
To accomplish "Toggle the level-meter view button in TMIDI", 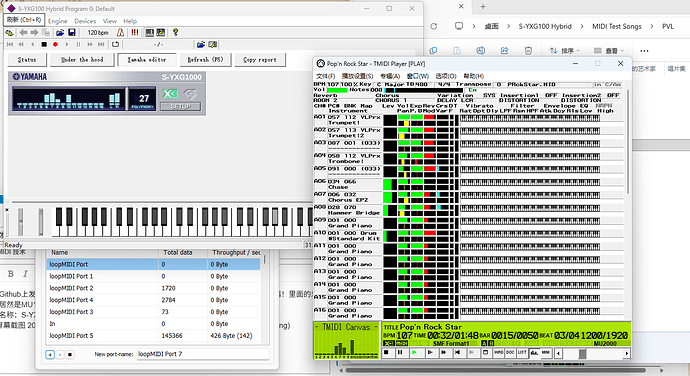I will point(534,352).
